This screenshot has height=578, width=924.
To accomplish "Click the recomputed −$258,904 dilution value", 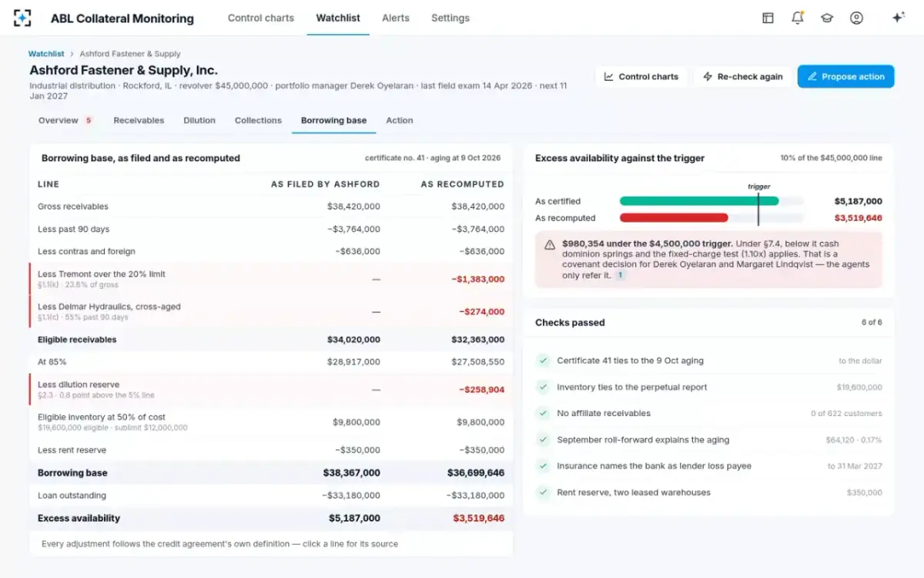I will coord(482,389).
